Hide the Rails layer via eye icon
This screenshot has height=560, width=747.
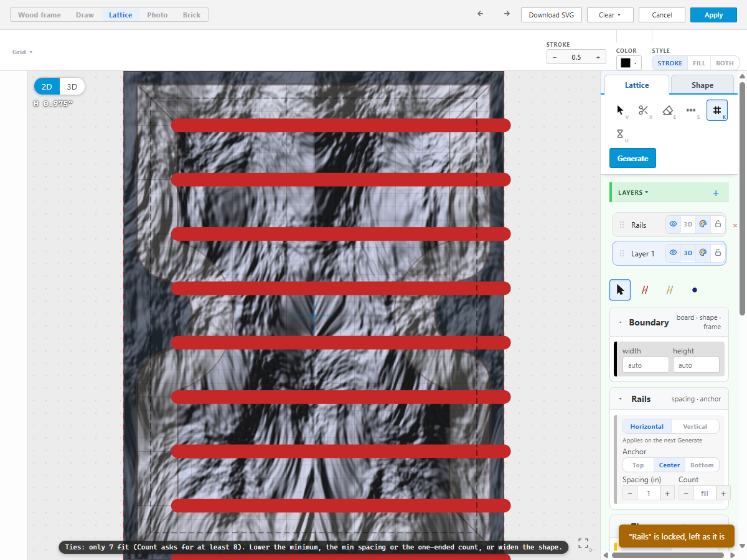673,225
